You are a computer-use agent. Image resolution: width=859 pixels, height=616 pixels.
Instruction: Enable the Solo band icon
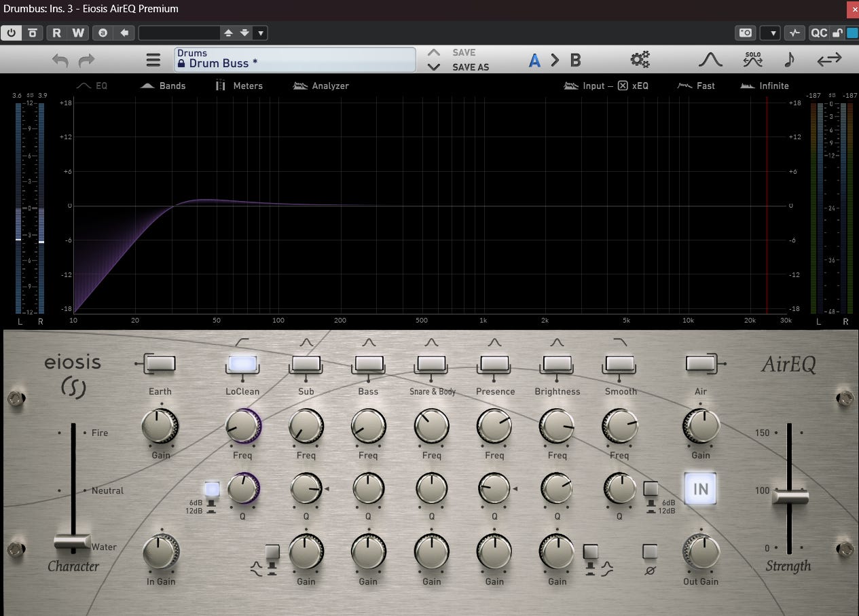coord(752,60)
